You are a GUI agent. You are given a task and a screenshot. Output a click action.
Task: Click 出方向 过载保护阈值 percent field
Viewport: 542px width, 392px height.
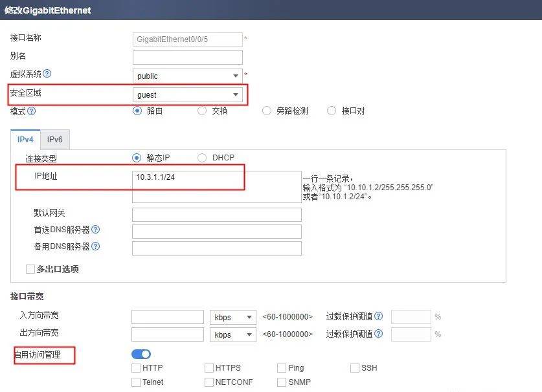coord(411,334)
